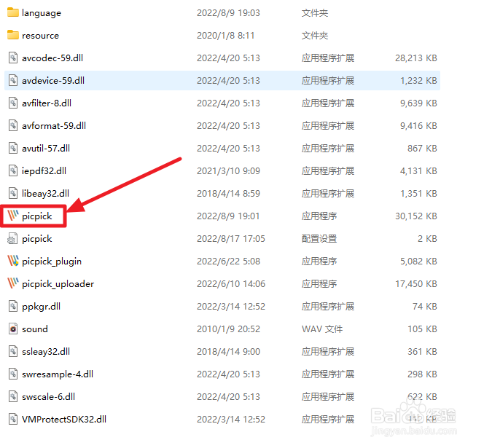Viewport: 484px width, 448px height.
Task: Click the 17,450 KB size value
Action: [415, 283]
